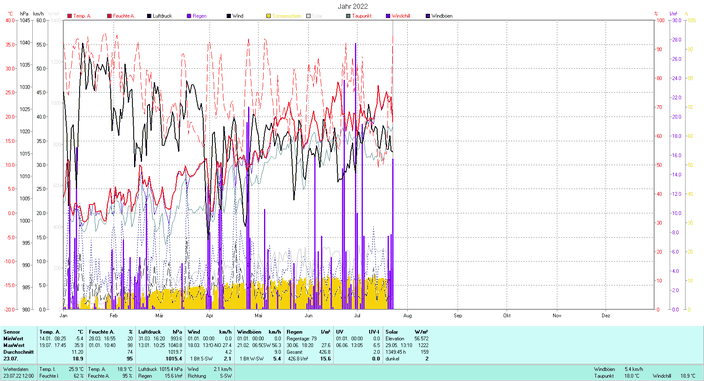The width and height of the screenshot is (704, 381).
Task: Click the 'Aug' month label on x-axis
Action: click(407, 315)
